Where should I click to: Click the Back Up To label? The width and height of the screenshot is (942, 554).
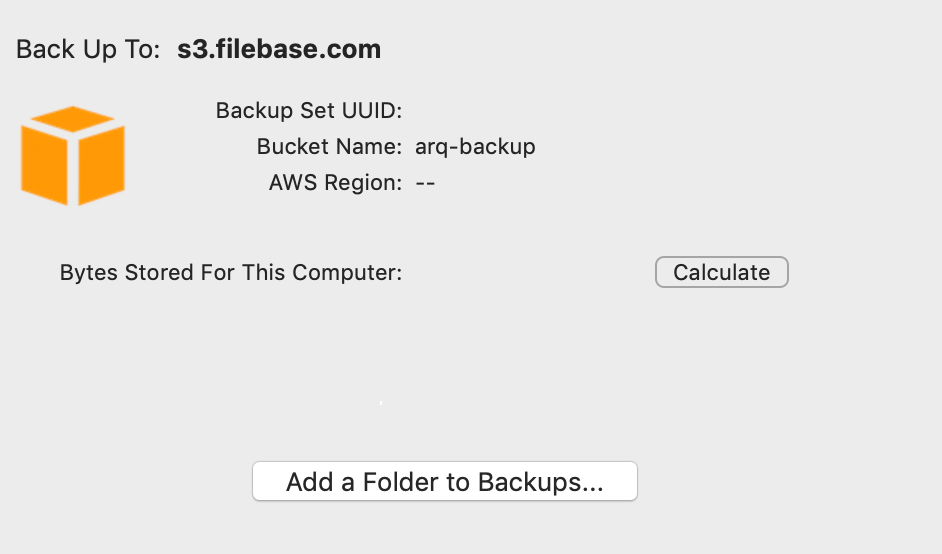pyautogui.click(x=88, y=49)
